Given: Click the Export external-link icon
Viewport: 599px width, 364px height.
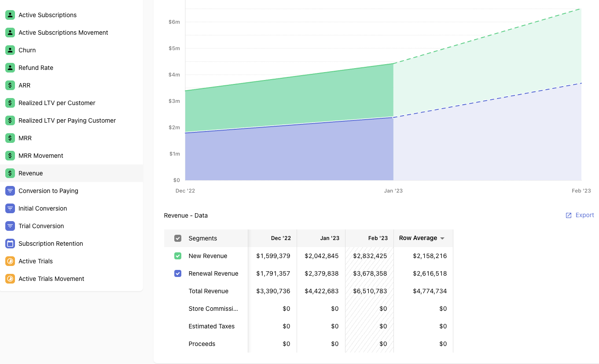Looking at the screenshot, I should pos(569,215).
